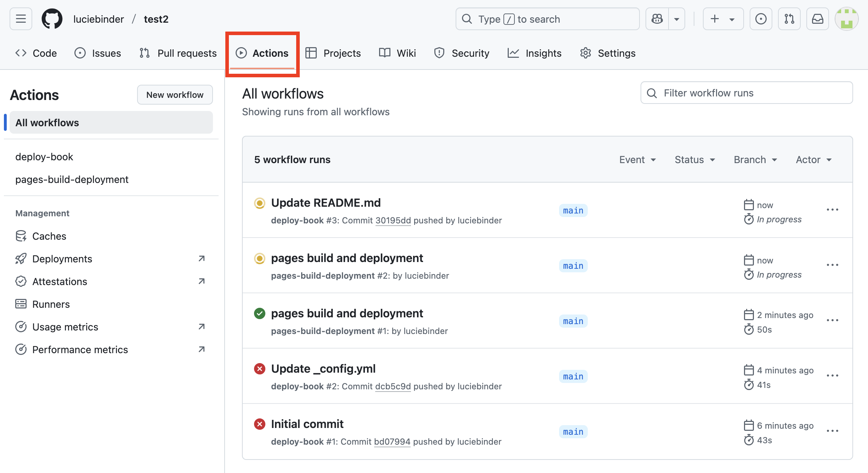
Task: Open the Event filter dropdown
Action: pyautogui.click(x=637, y=160)
